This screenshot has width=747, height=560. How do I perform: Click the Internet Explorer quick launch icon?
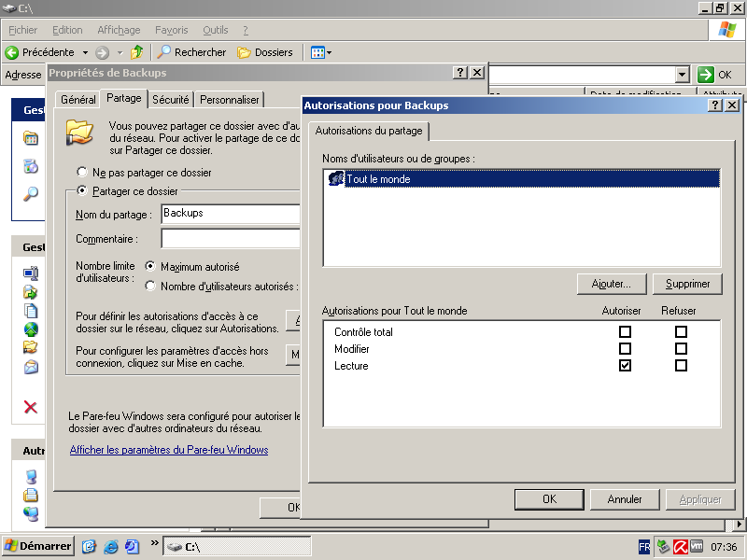(111, 546)
